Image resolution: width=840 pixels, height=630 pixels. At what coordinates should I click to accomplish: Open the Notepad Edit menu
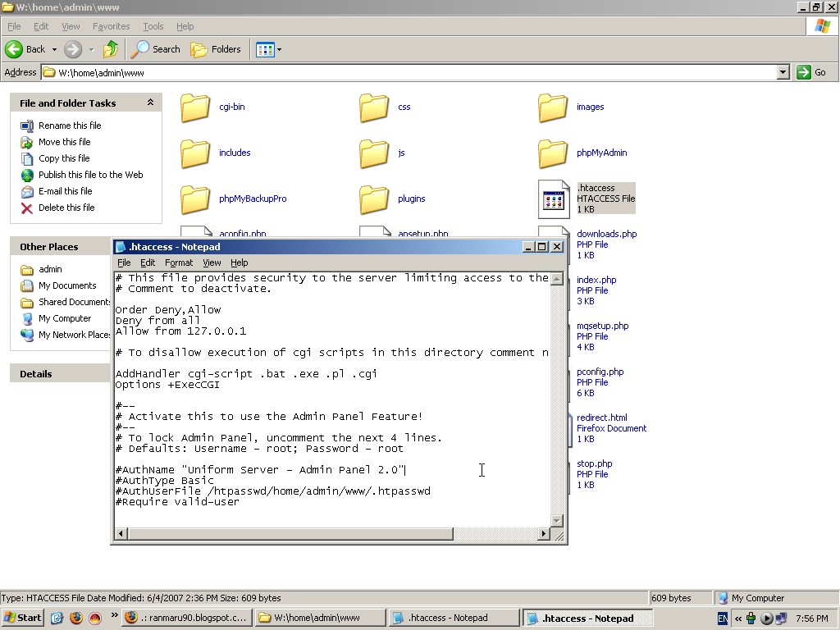(x=148, y=262)
